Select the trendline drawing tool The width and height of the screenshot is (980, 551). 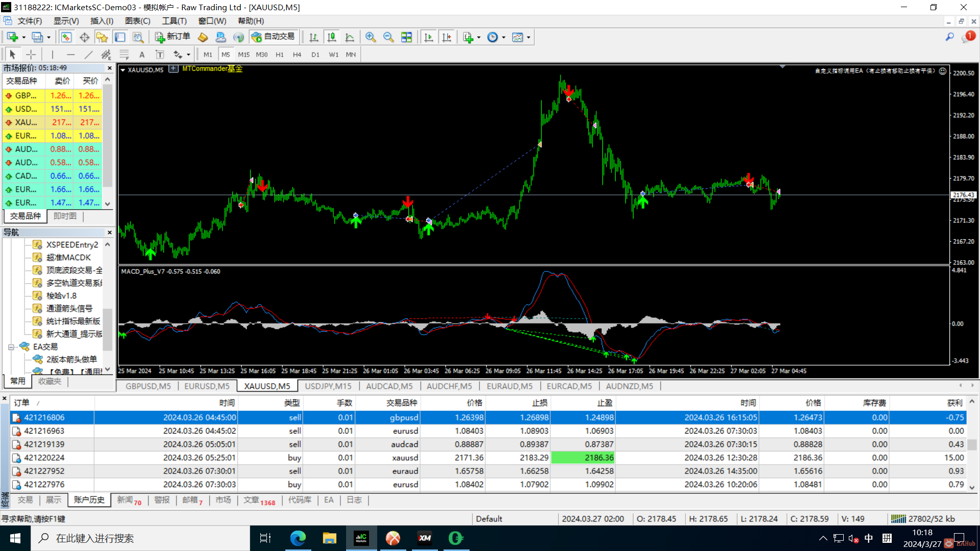coord(88,55)
